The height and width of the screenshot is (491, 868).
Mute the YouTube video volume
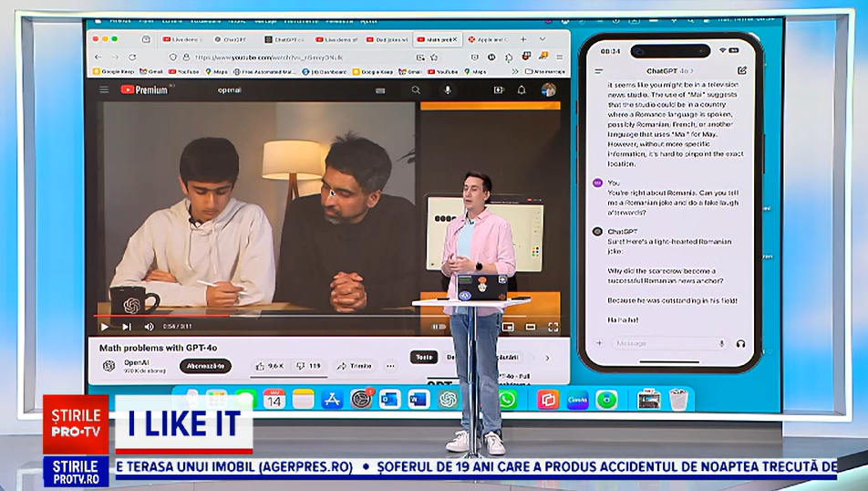(149, 326)
